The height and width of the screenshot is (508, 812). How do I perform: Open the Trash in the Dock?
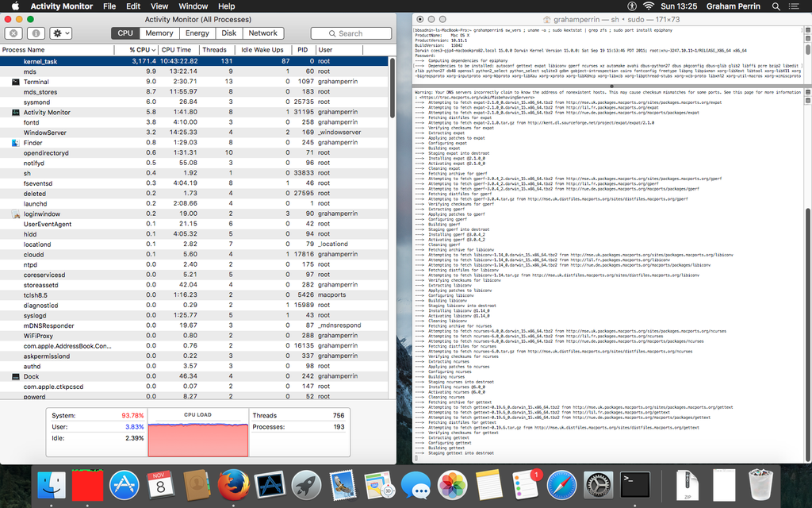tap(760, 486)
